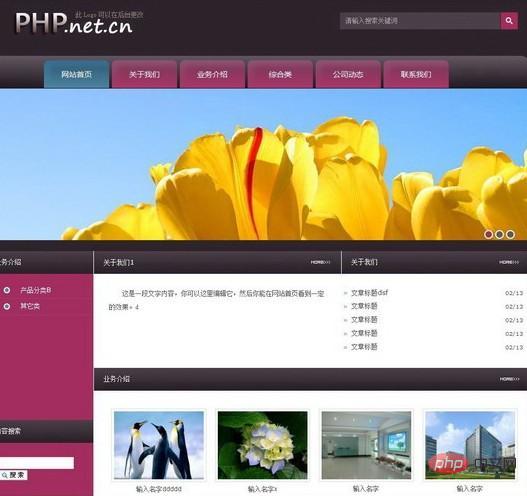Open the article titled 文章标题dsf
This screenshot has height=496, width=527.
pyautogui.click(x=369, y=293)
